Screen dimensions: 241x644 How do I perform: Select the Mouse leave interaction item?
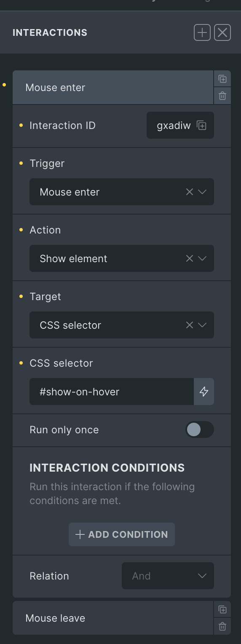(113, 618)
